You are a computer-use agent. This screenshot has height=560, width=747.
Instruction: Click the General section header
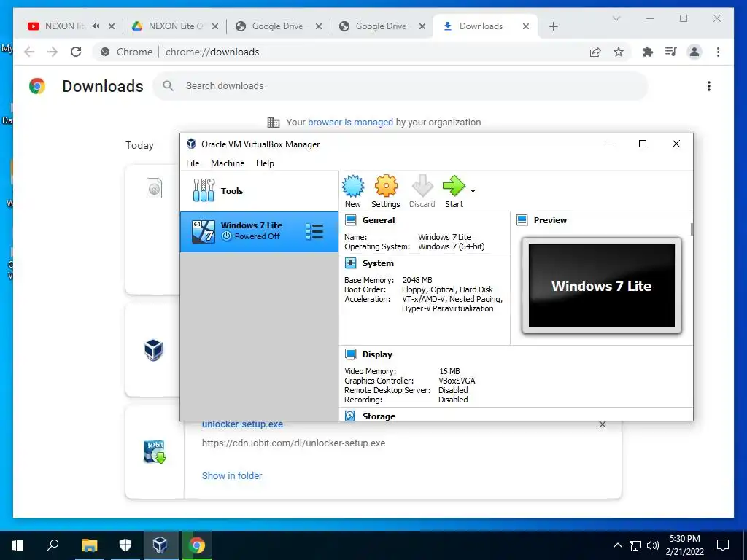(x=379, y=220)
